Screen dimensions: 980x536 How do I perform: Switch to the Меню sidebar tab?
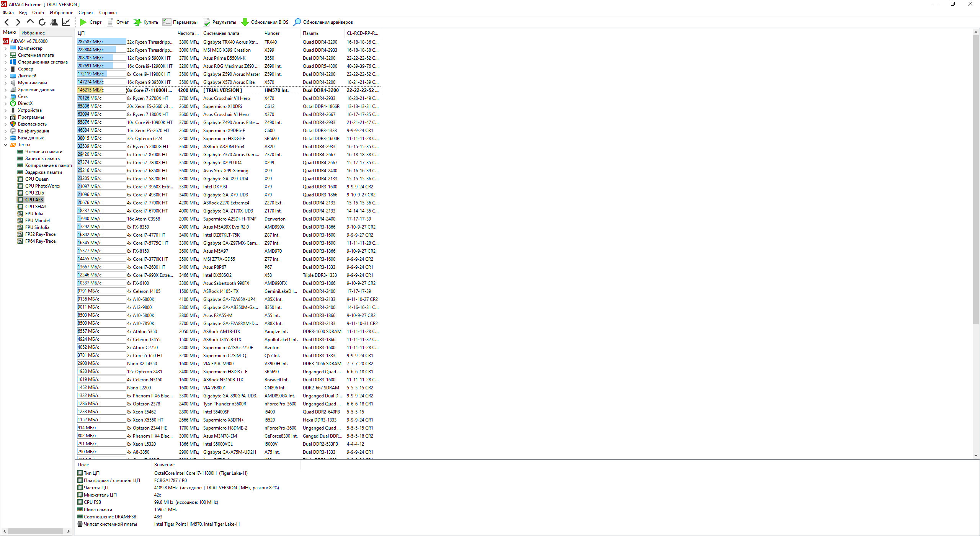tap(10, 32)
